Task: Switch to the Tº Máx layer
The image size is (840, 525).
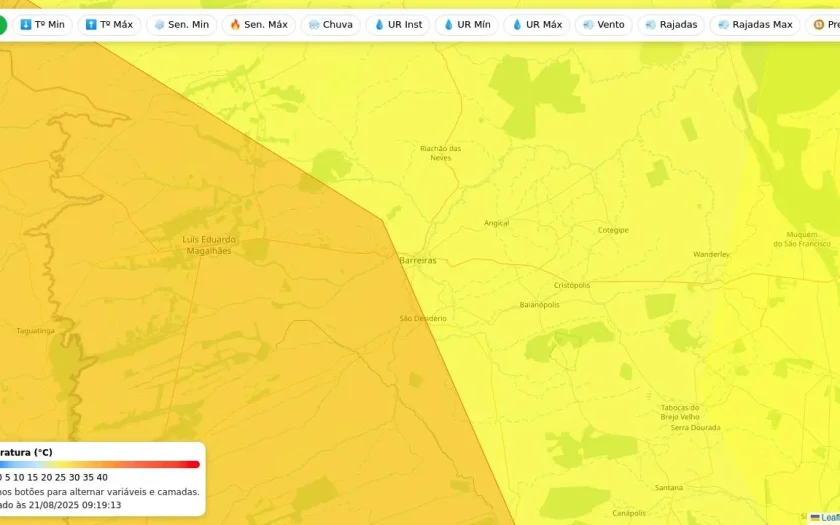Action: [x=109, y=25]
